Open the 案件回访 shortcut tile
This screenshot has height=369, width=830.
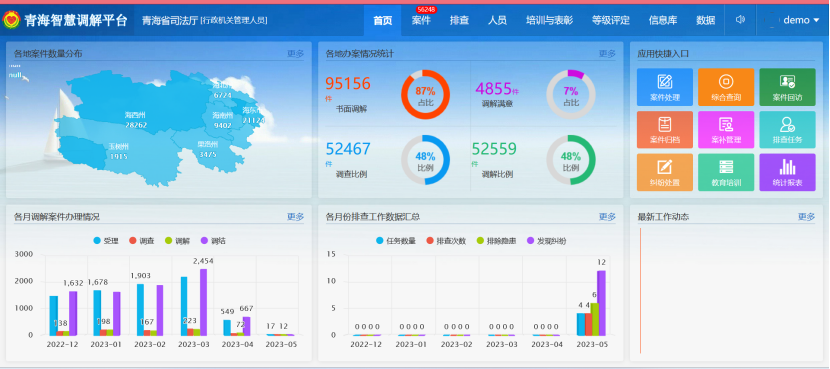[x=787, y=87]
